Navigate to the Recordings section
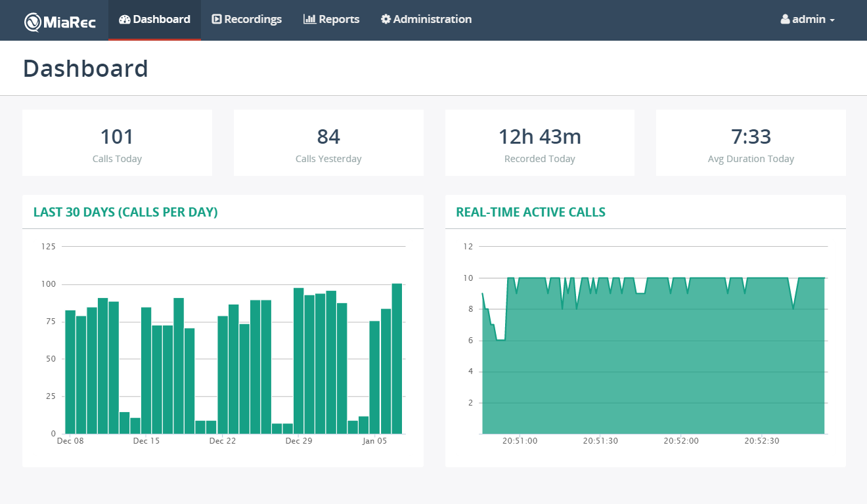The height and width of the screenshot is (504, 867). point(247,19)
